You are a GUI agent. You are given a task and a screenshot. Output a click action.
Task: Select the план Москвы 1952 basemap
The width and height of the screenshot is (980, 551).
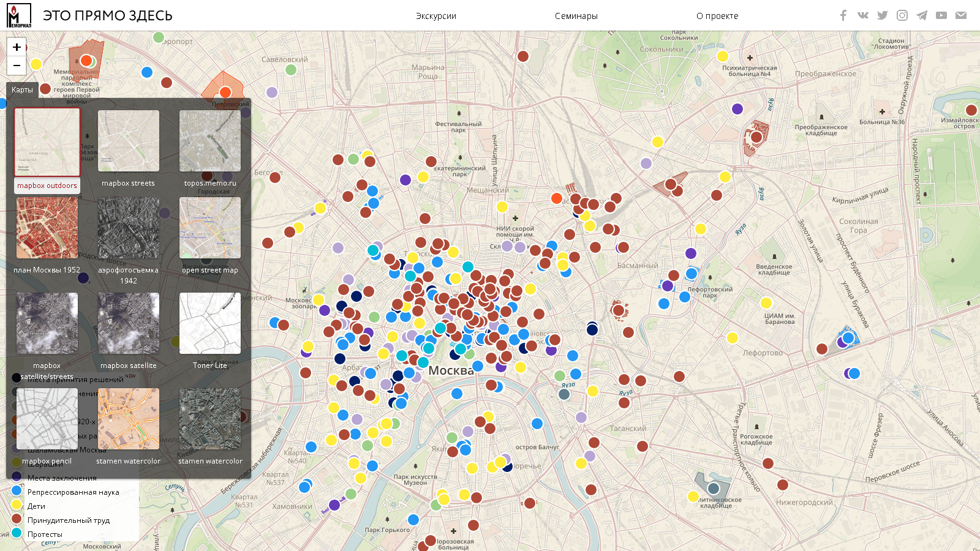point(47,228)
